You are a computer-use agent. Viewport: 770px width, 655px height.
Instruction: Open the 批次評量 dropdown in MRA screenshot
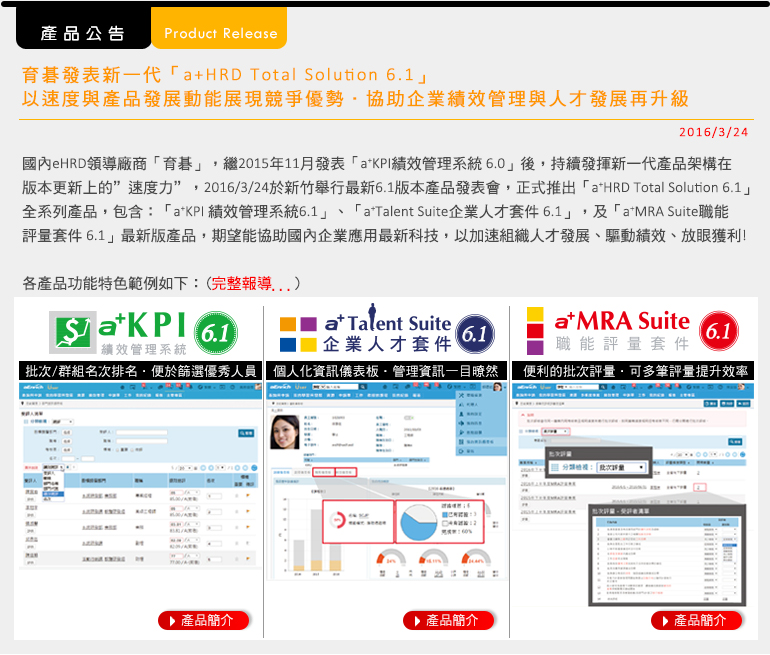point(621,467)
